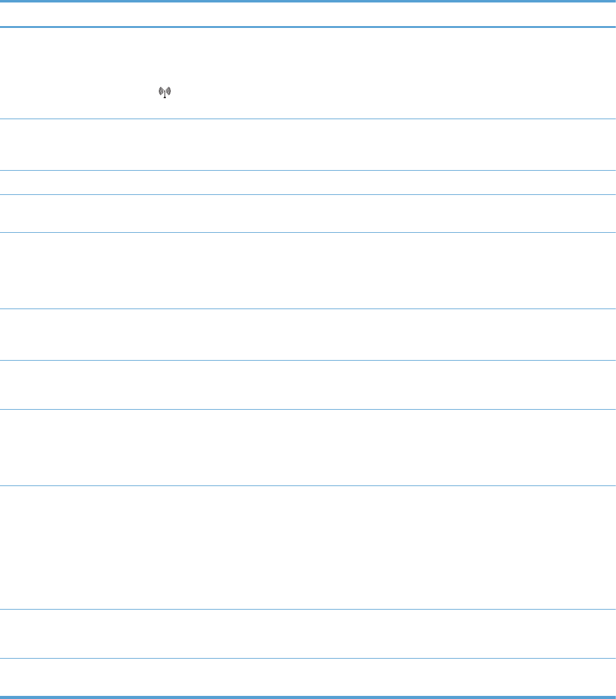This screenshot has height=699, width=616.
Task: Click the divider line above the tallest row
Action: (x=308, y=485)
